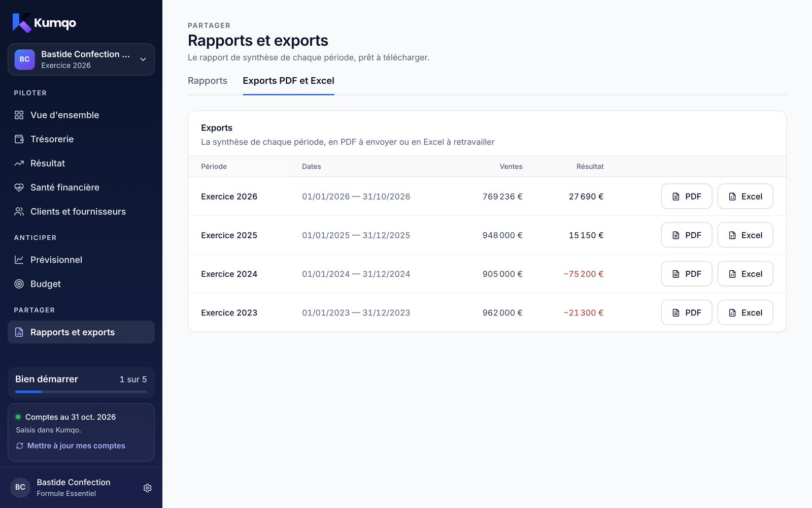Click the Dates column header
Viewport: 812px width, 508px height.
[312, 167]
